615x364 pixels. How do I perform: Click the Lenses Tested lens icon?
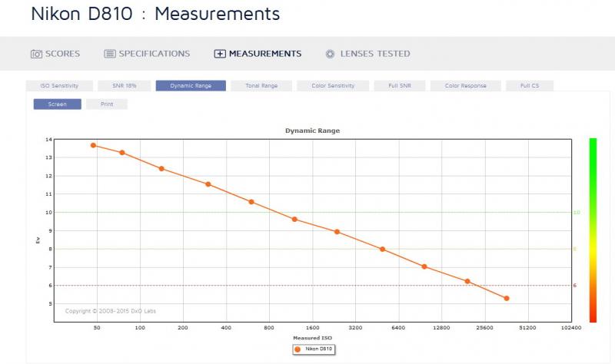[331, 54]
